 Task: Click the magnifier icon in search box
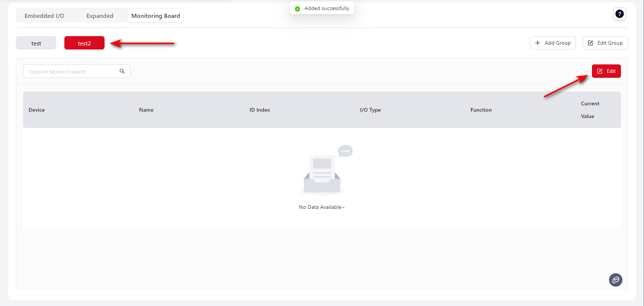tap(122, 71)
